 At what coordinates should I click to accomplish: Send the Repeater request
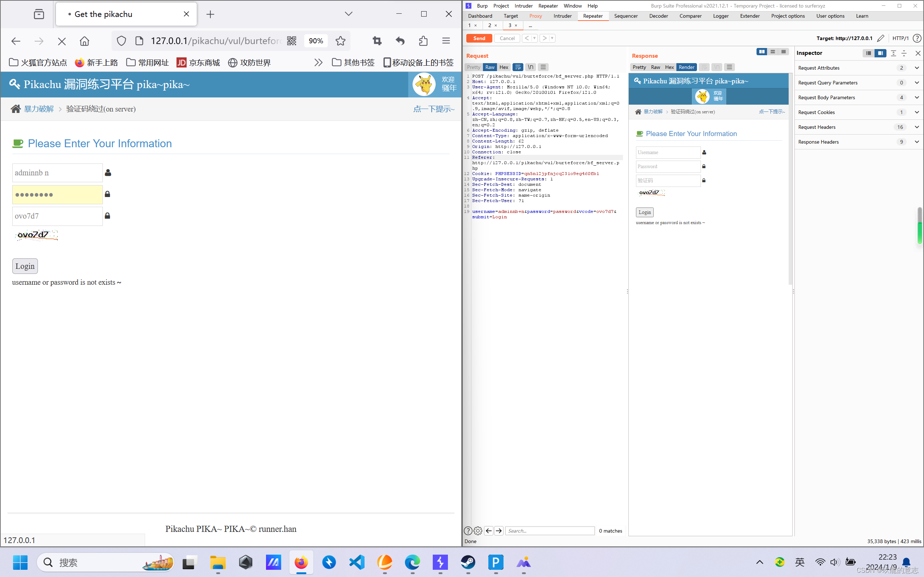pos(479,38)
